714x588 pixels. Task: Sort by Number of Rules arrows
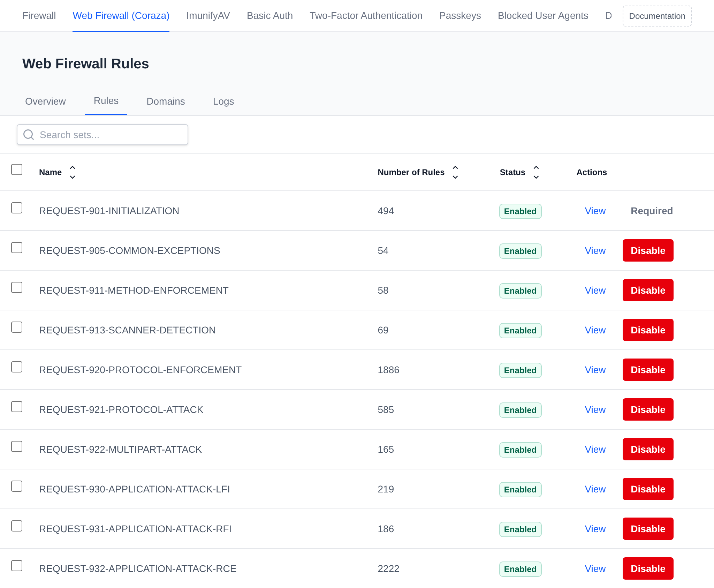pyautogui.click(x=455, y=172)
